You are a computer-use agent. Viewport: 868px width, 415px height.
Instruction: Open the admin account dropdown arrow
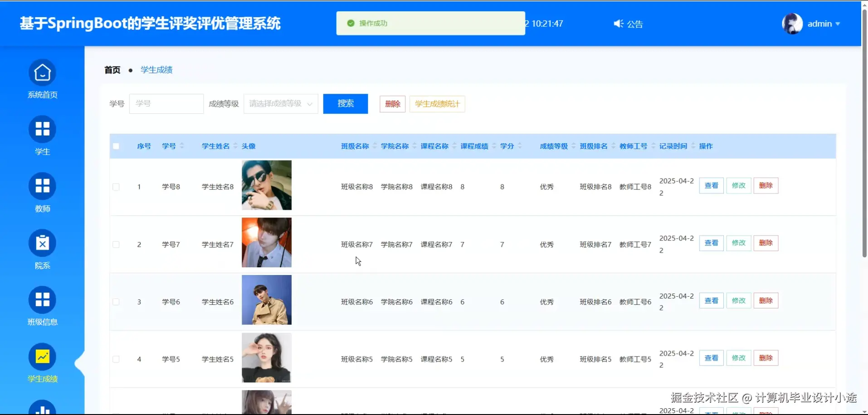838,24
